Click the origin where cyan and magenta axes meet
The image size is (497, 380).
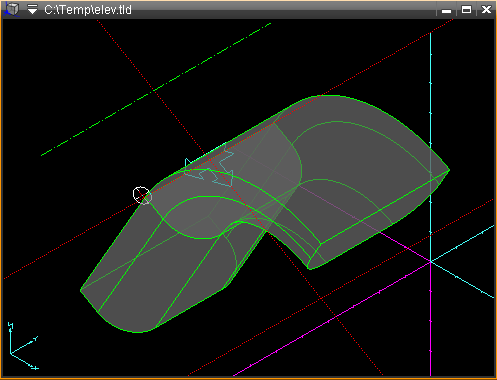(430, 262)
